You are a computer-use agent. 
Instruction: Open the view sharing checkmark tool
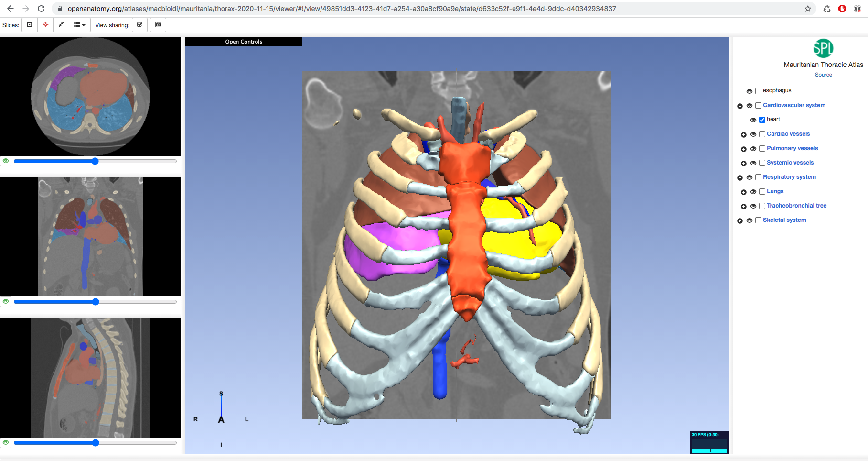click(139, 24)
